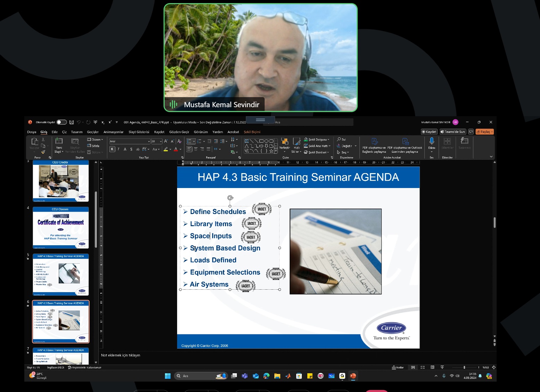Click Yeni Slayt new slide icon
540x392 pixels.
(59, 141)
